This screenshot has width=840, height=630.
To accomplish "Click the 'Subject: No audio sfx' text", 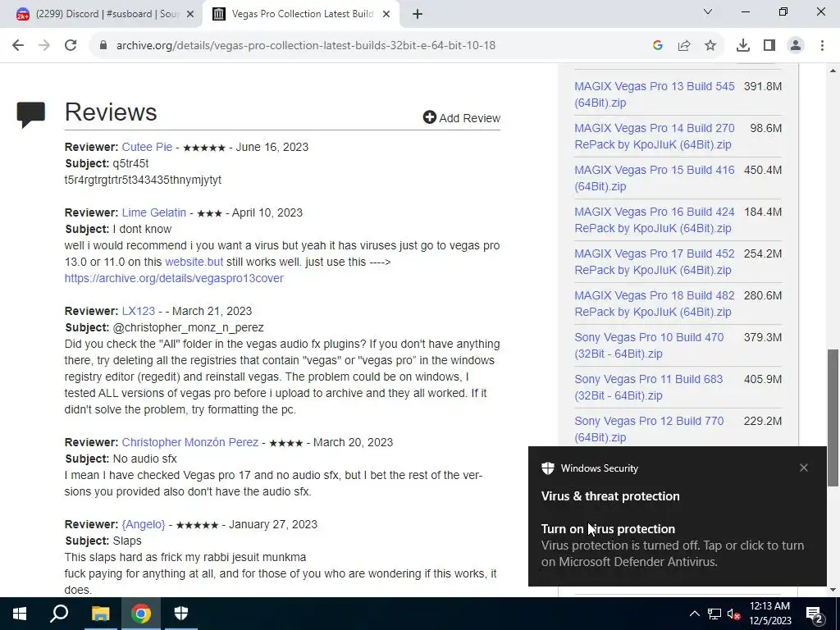I will pyautogui.click(x=121, y=459).
